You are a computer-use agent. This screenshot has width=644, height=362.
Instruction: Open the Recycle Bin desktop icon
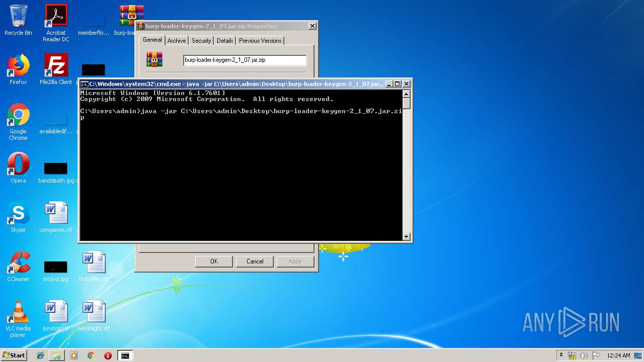[18, 20]
